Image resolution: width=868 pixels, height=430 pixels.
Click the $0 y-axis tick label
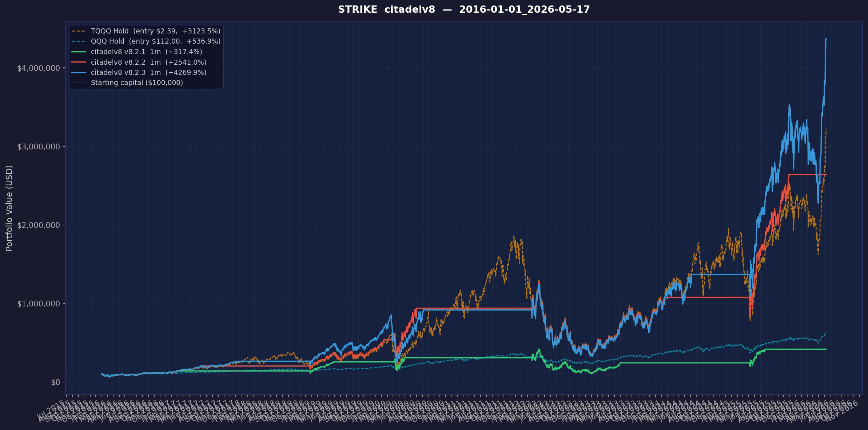pos(55,382)
